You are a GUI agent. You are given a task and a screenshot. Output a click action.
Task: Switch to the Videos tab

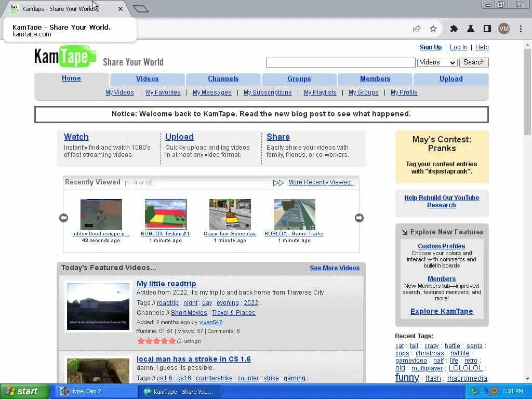tap(147, 79)
